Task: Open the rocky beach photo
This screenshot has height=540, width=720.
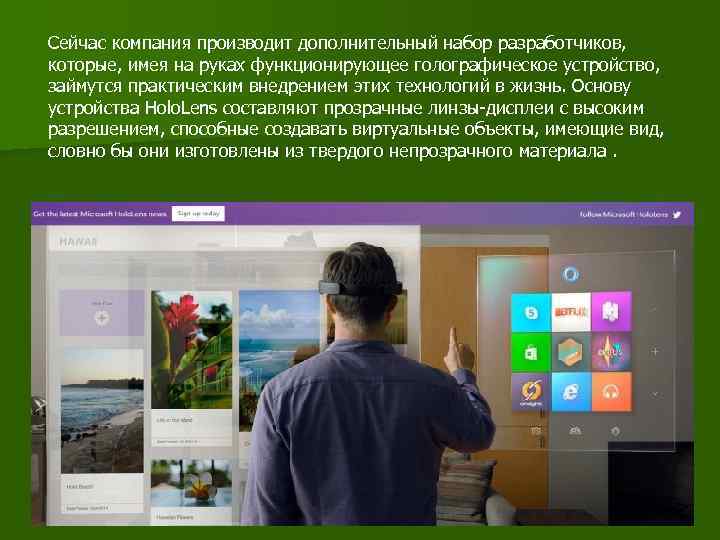Action: (102, 411)
